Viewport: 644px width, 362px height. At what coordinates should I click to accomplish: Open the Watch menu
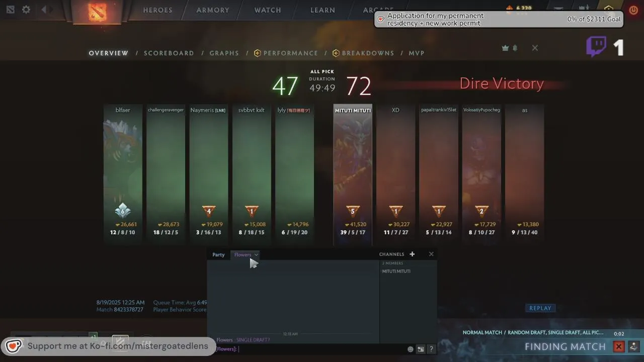(x=268, y=10)
